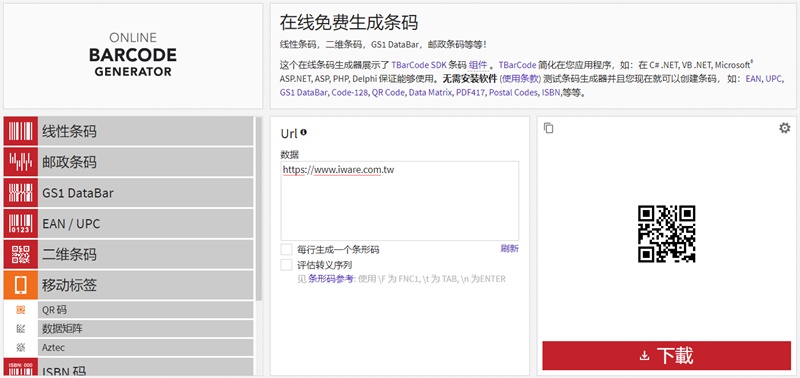Open the GS1 DataBar description link
Viewport: 800px width, 378px height.
[304, 93]
